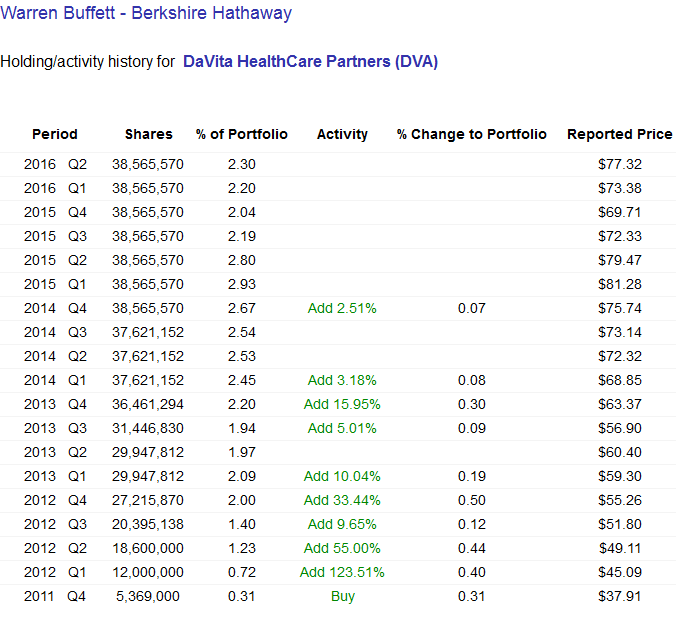Open the DaVita HealthCare Partners (DVA) link
Image resolution: width=676 pixels, height=622 pixels.
[310, 62]
